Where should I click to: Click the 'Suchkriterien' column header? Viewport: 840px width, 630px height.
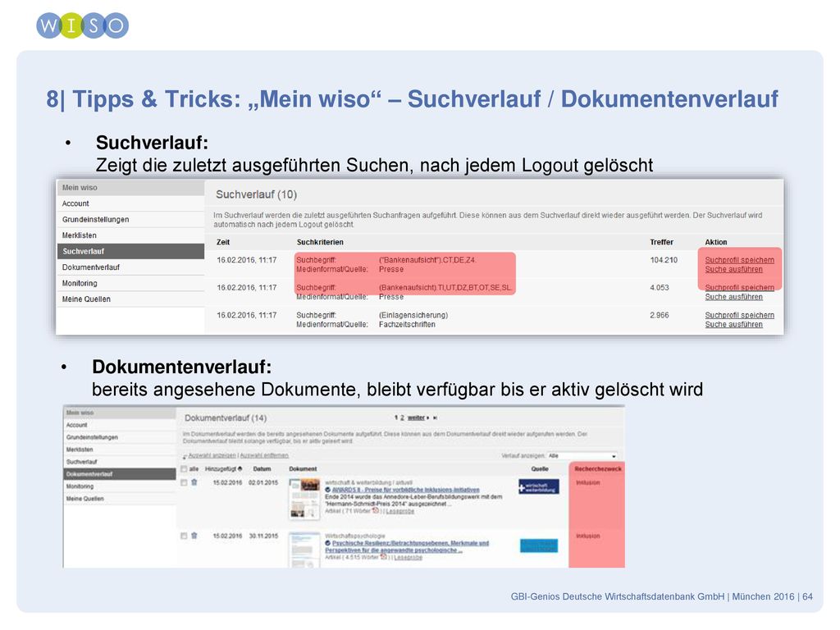320,242
